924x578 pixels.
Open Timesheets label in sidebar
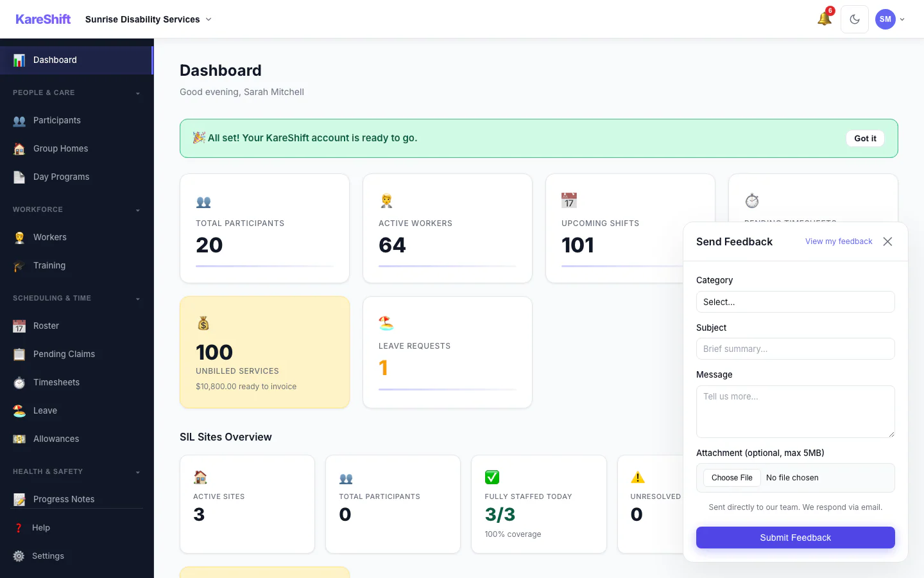point(56,383)
